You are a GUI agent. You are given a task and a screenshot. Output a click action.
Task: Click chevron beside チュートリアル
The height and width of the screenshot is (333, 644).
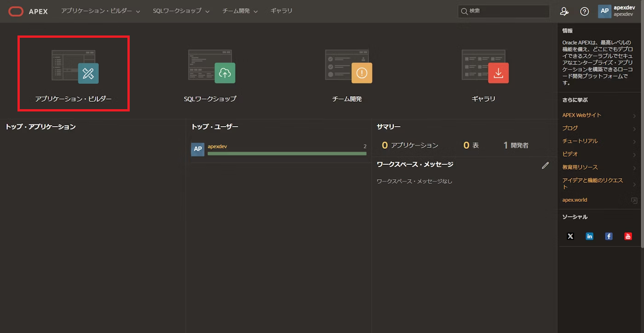click(x=634, y=141)
